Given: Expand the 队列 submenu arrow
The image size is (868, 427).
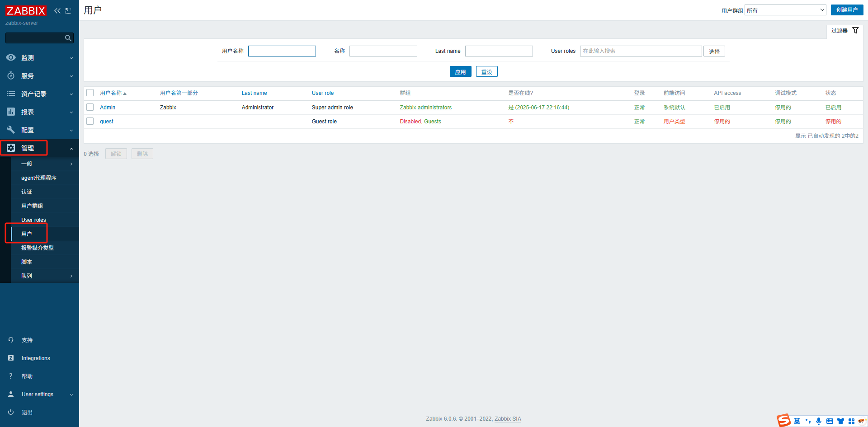Looking at the screenshot, I should tap(71, 276).
